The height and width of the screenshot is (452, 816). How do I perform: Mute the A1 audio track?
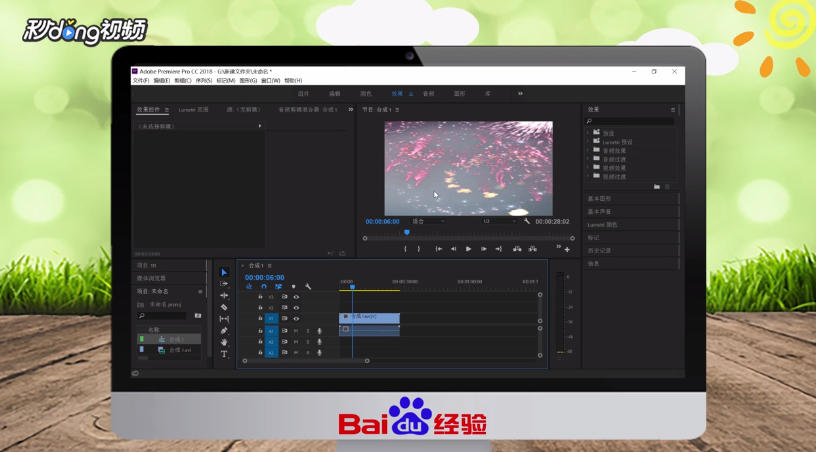pyautogui.click(x=296, y=331)
